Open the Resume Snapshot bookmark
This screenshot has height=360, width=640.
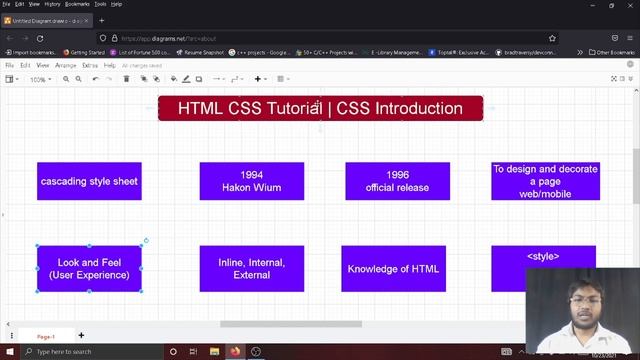(x=200, y=53)
